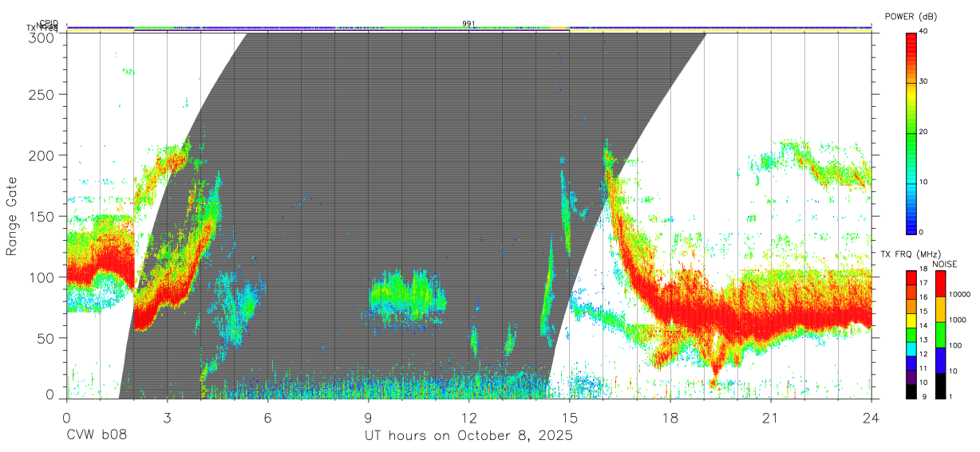This screenshot has height=452, width=980.
Task: Click the 40 tick on the POWER scale
Action: pos(924,32)
